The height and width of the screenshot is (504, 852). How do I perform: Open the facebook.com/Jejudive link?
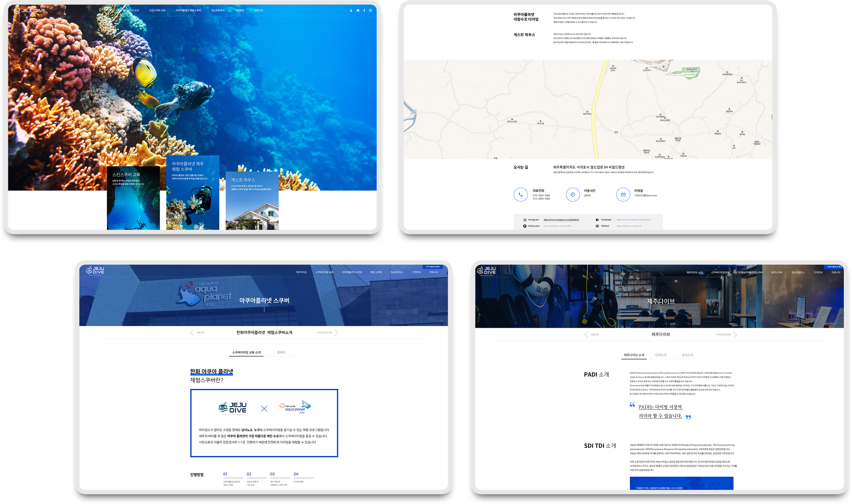634,220
